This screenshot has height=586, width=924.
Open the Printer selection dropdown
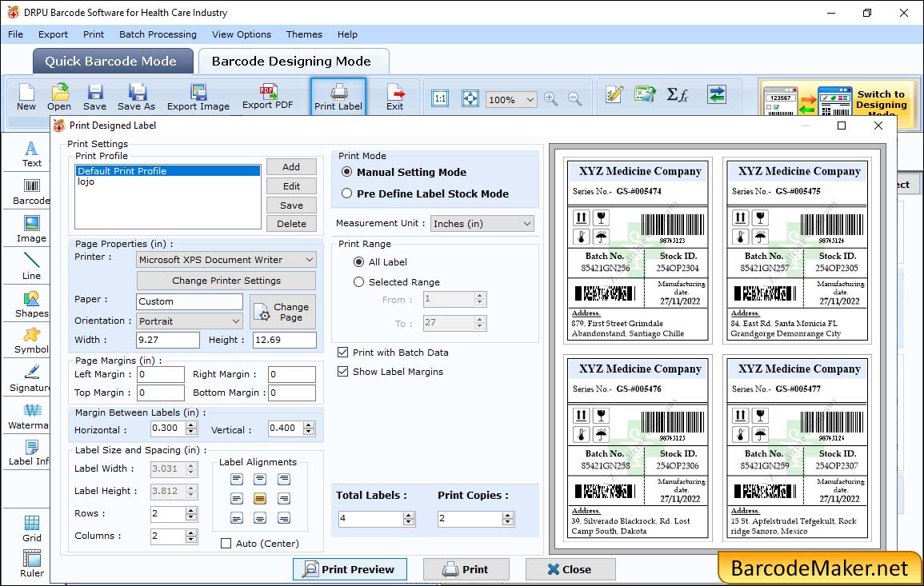pyautogui.click(x=226, y=260)
